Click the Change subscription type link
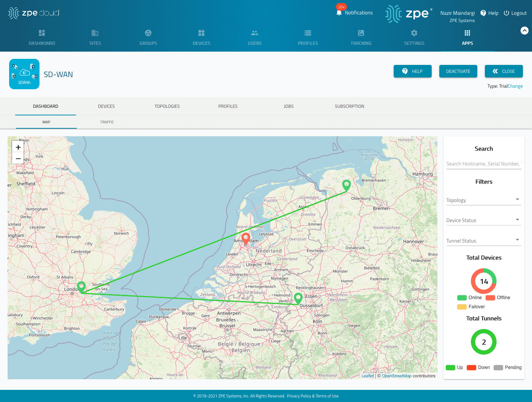 515,86
